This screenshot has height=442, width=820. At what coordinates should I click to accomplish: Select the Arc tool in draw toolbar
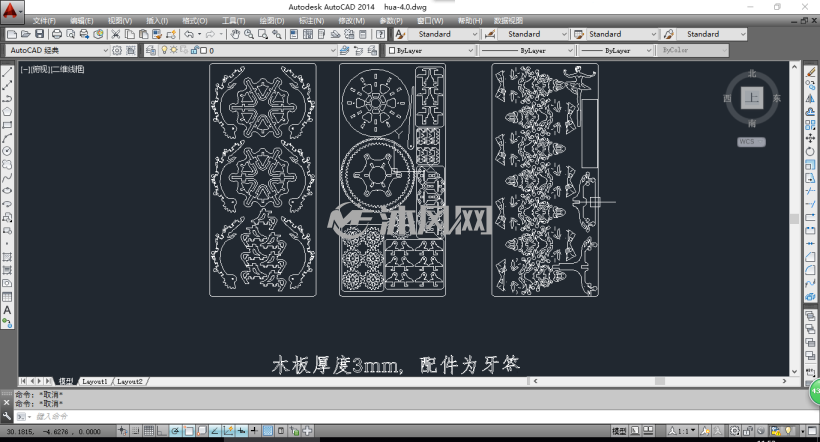click(7, 138)
